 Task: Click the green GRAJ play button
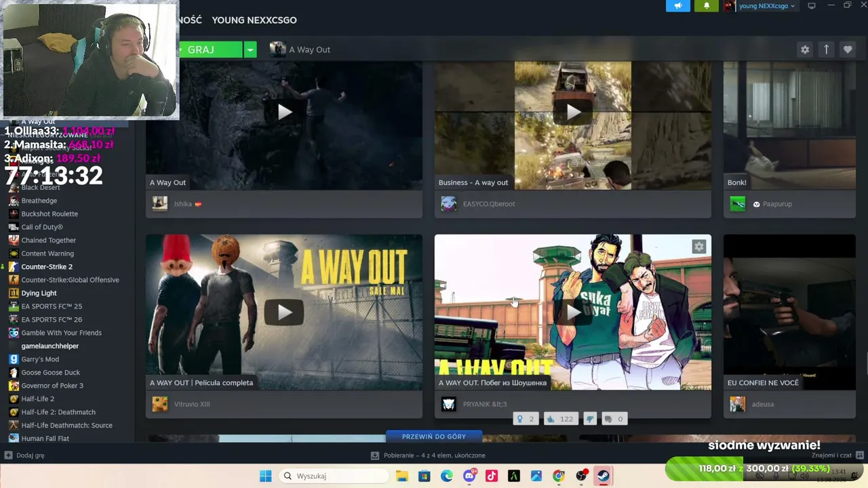[211, 49]
